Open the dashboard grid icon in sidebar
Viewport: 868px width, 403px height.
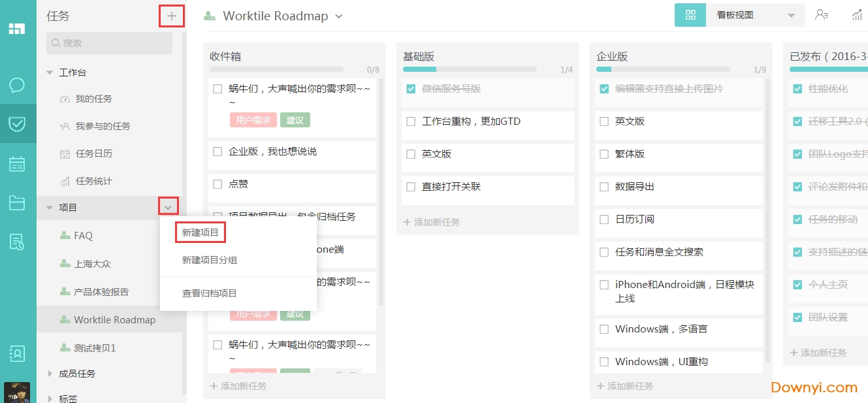(x=18, y=29)
